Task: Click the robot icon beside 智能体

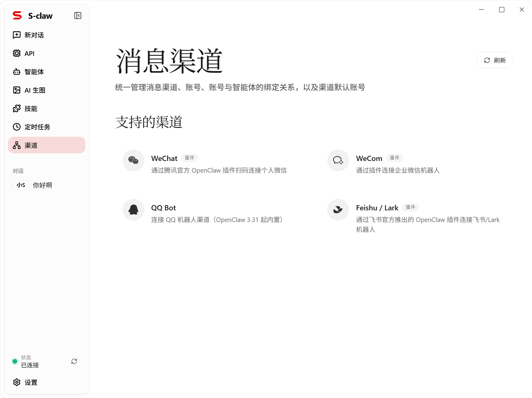Action: (17, 72)
